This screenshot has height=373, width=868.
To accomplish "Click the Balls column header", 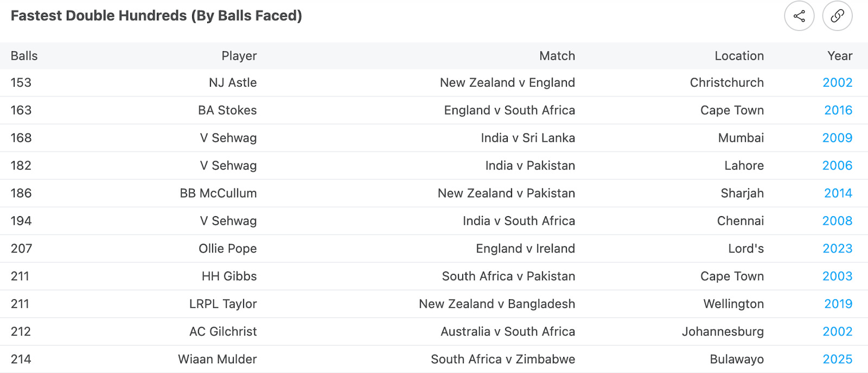I will [x=24, y=56].
